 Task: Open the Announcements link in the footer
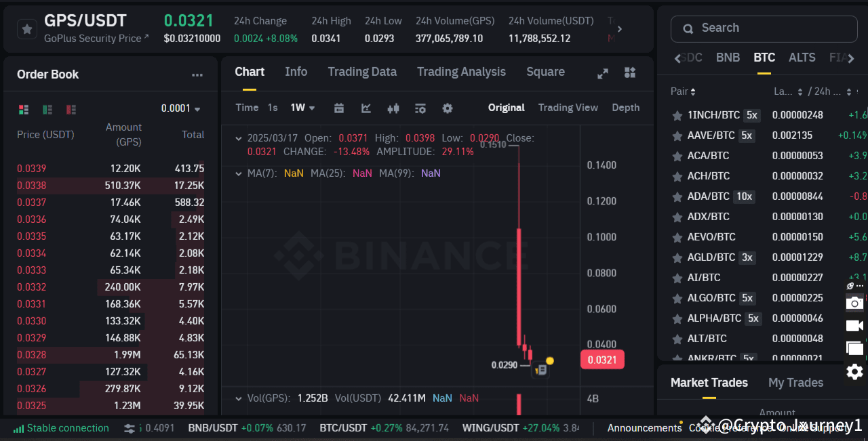click(644, 428)
